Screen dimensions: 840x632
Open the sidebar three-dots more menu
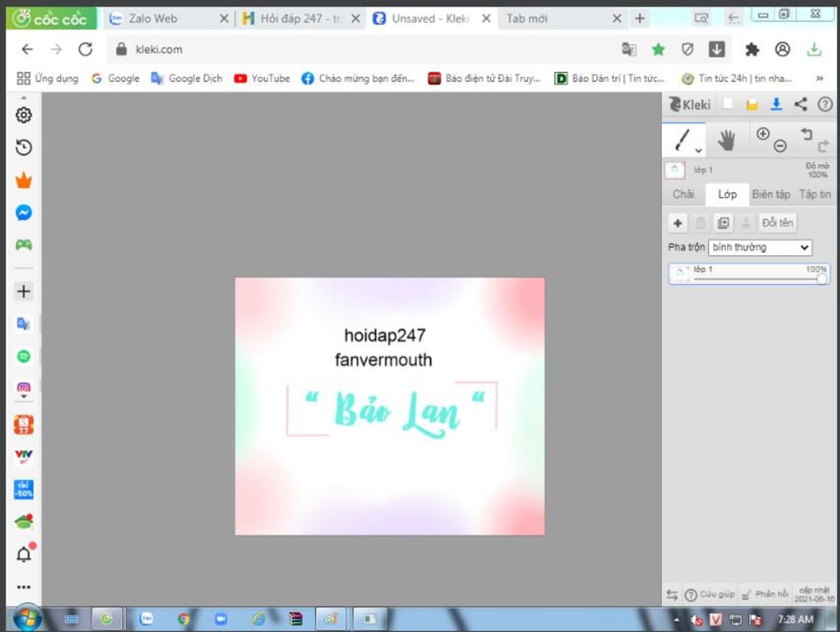(x=24, y=587)
